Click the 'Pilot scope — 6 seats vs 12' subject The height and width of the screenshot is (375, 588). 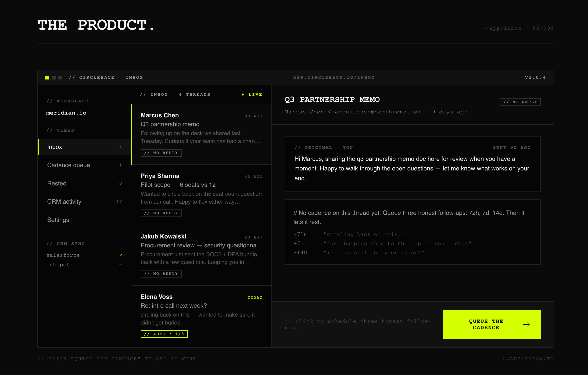[178, 185]
